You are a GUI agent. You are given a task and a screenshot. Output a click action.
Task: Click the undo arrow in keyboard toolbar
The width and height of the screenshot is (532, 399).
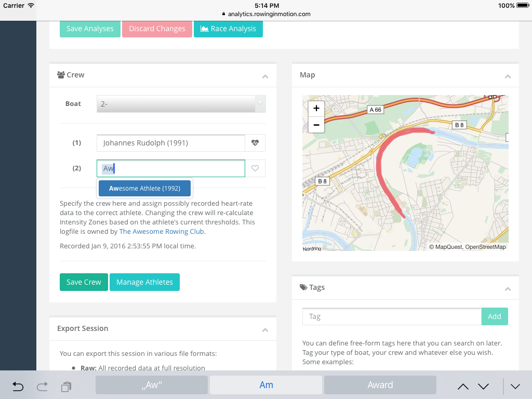click(x=18, y=386)
